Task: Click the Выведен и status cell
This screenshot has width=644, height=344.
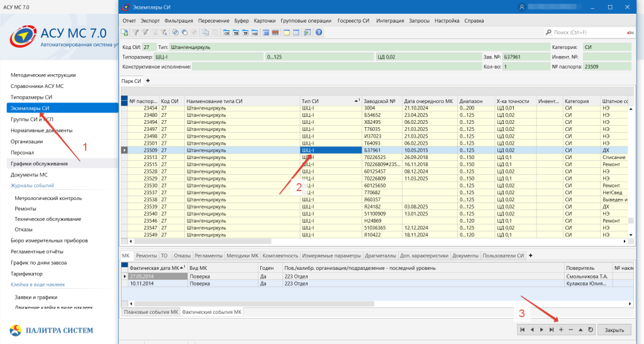Action: pos(614,199)
